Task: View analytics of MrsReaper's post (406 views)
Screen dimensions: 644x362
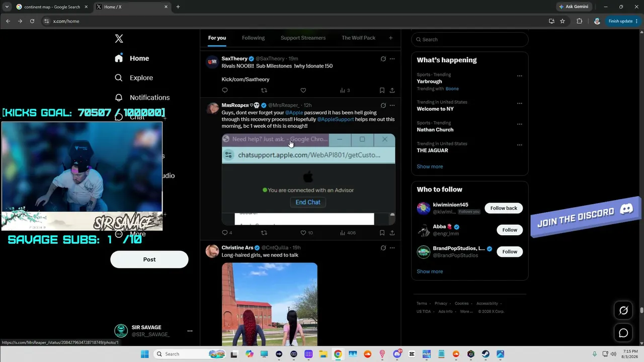Action: pos(348,233)
